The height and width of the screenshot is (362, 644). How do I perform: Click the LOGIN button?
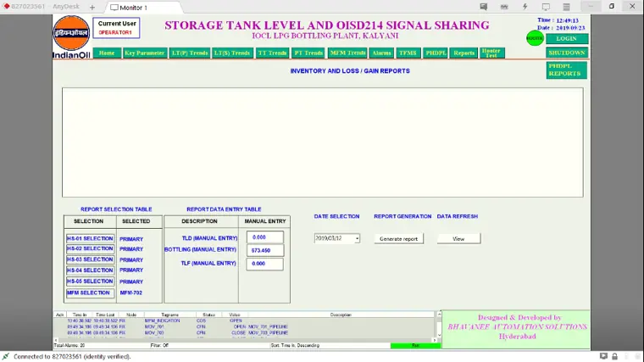point(567,39)
